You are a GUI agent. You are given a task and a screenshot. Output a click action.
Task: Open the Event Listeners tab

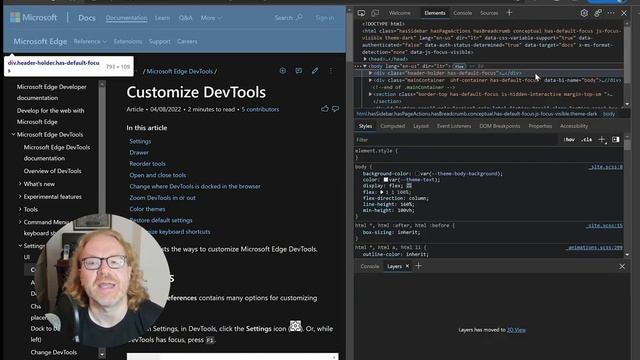click(454, 126)
